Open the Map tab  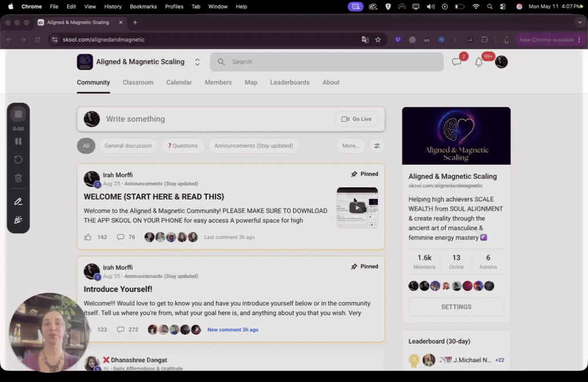coord(251,83)
